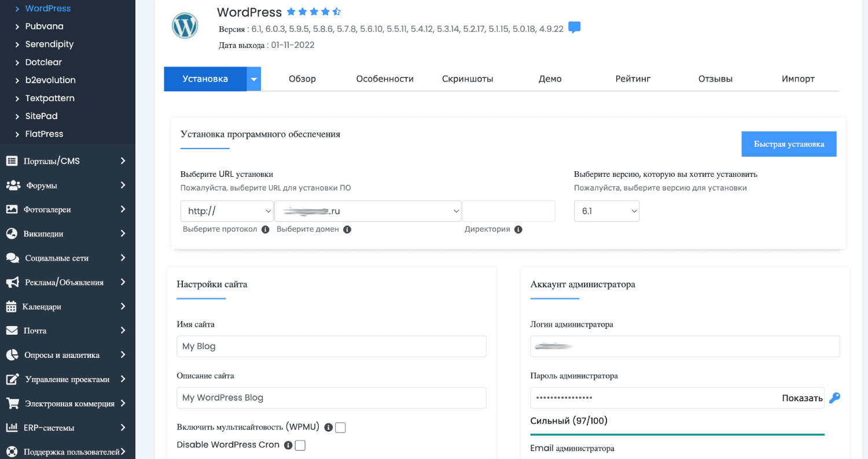Expand the Календари category
This screenshot has height=459, width=868.
[x=123, y=306]
